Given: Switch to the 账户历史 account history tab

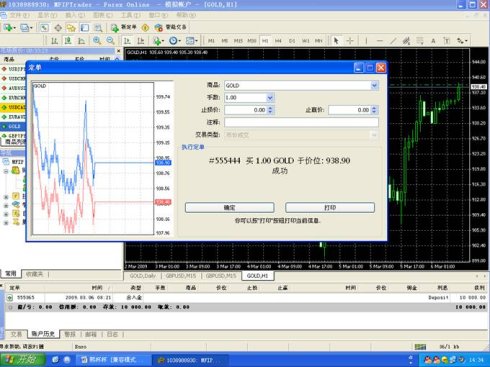Looking at the screenshot, I should click(43, 334).
